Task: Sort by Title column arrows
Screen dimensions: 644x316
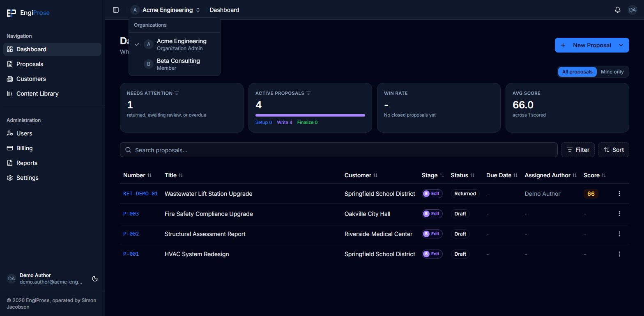Action: (x=181, y=175)
